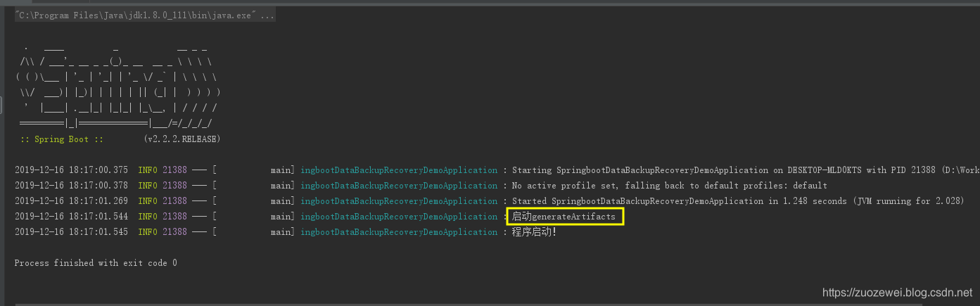Click timestamp 2019-12-16 18:17:00.378

tap(72, 186)
